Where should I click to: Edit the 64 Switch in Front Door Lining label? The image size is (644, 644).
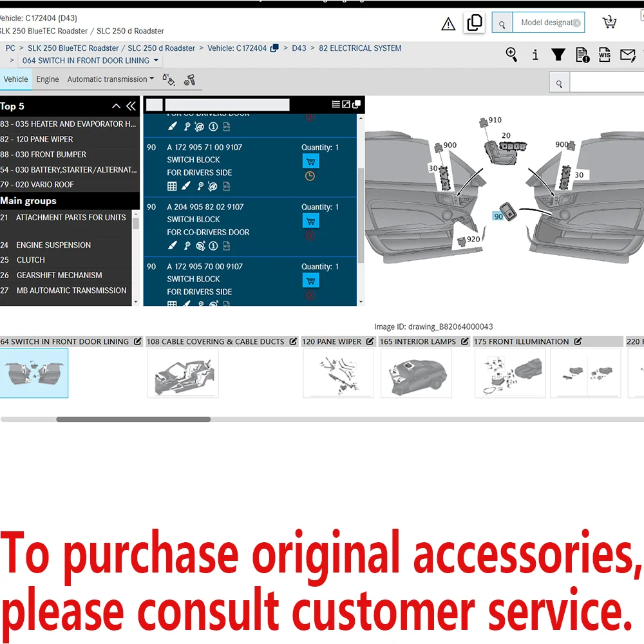coord(138,341)
